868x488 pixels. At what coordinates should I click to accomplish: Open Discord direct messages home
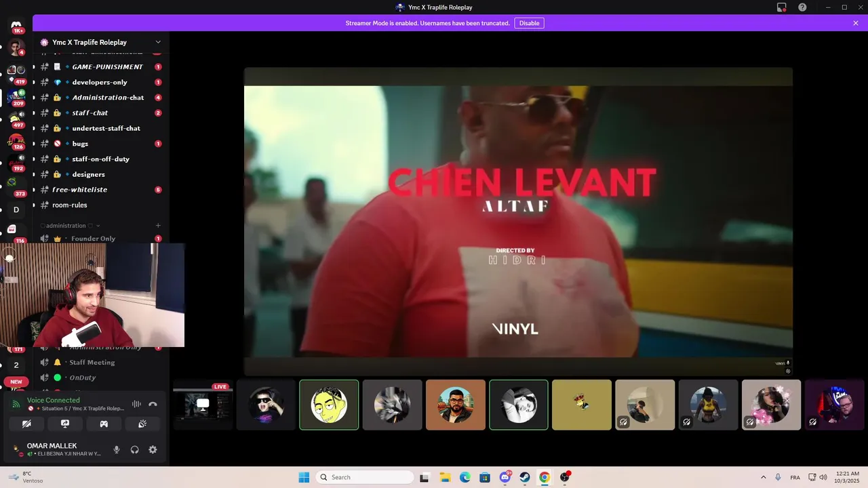(16, 26)
